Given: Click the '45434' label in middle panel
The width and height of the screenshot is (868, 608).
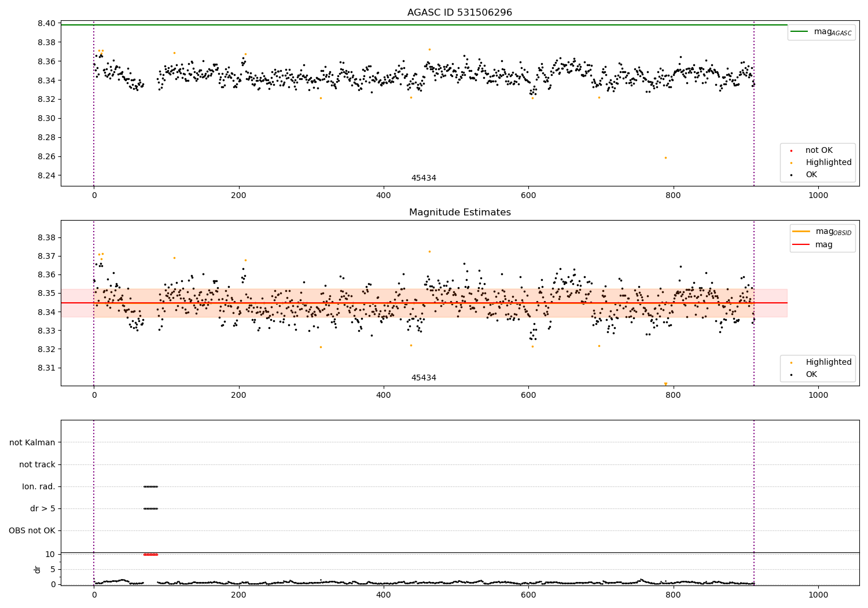Looking at the screenshot, I should [x=424, y=378].
